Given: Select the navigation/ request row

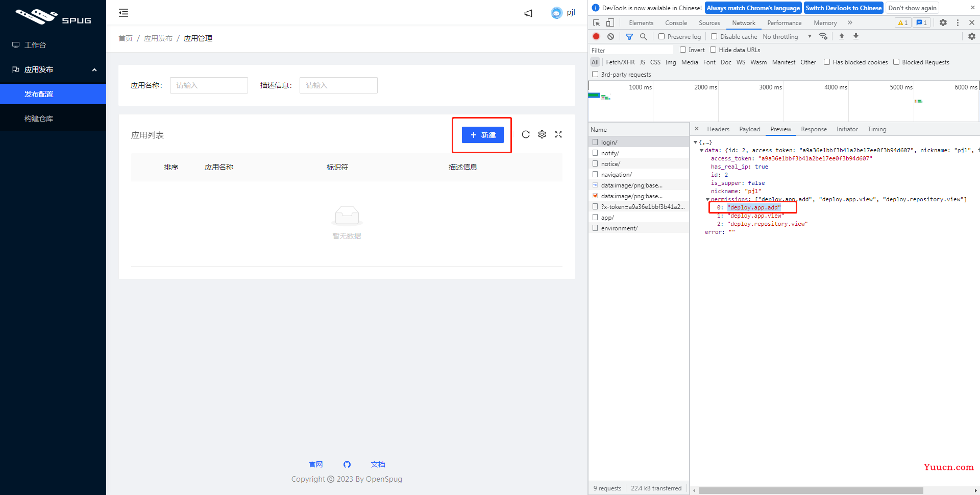Looking at the screenshot, I should (x=639, y=174).
